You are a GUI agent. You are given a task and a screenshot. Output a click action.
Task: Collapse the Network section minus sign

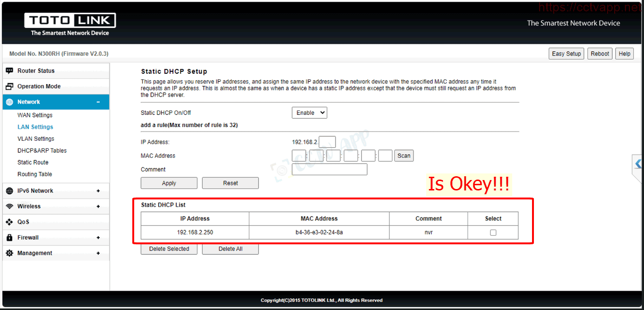pyautogui.click(x=98, y=102)
